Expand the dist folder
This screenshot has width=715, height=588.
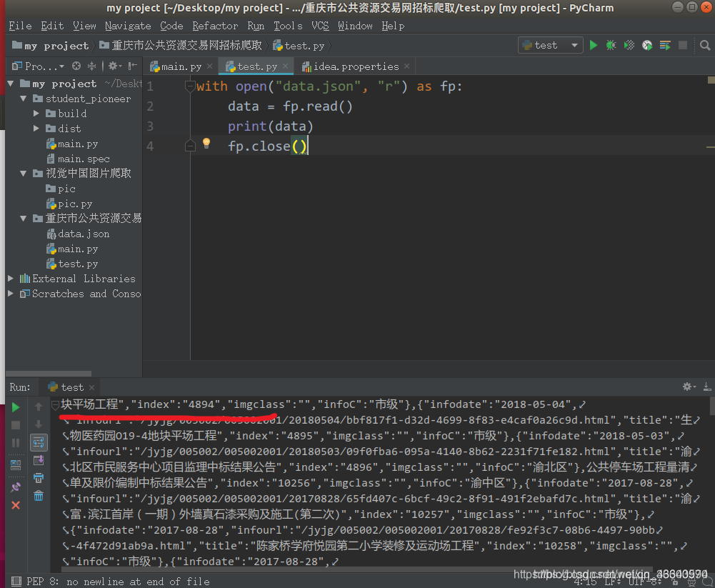coord(36,129)
